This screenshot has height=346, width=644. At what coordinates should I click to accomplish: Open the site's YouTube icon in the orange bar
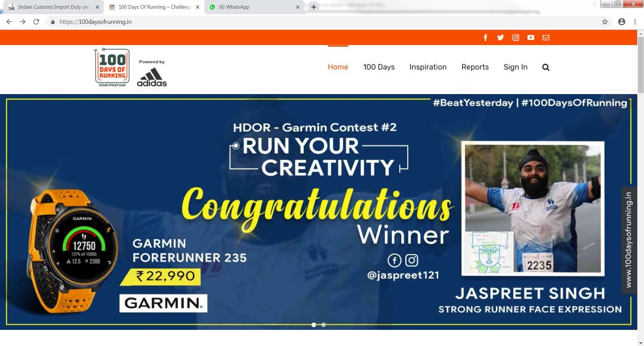click(x=531, y=38)
